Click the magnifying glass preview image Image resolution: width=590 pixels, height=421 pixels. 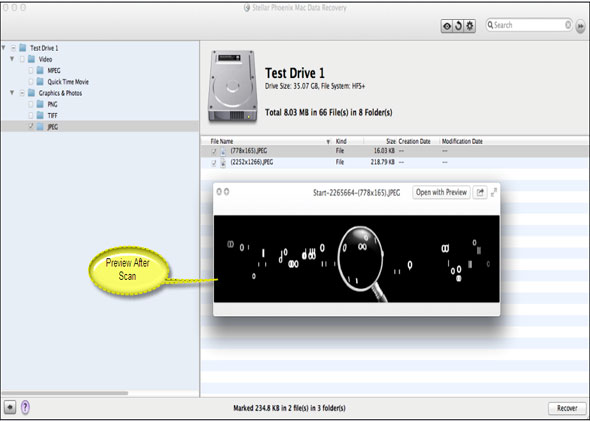pos(357,259)
